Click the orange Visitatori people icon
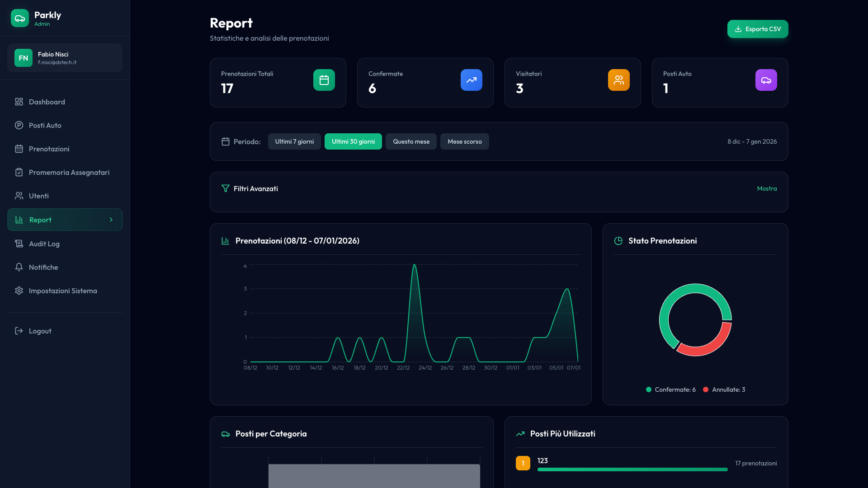This screenshot has width=868, height=488. 618,80
